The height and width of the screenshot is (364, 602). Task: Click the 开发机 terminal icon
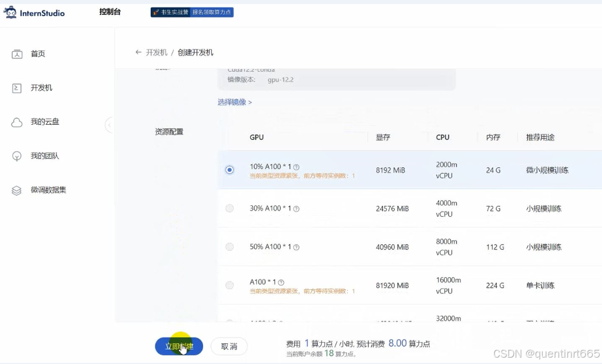coord(17,88)
